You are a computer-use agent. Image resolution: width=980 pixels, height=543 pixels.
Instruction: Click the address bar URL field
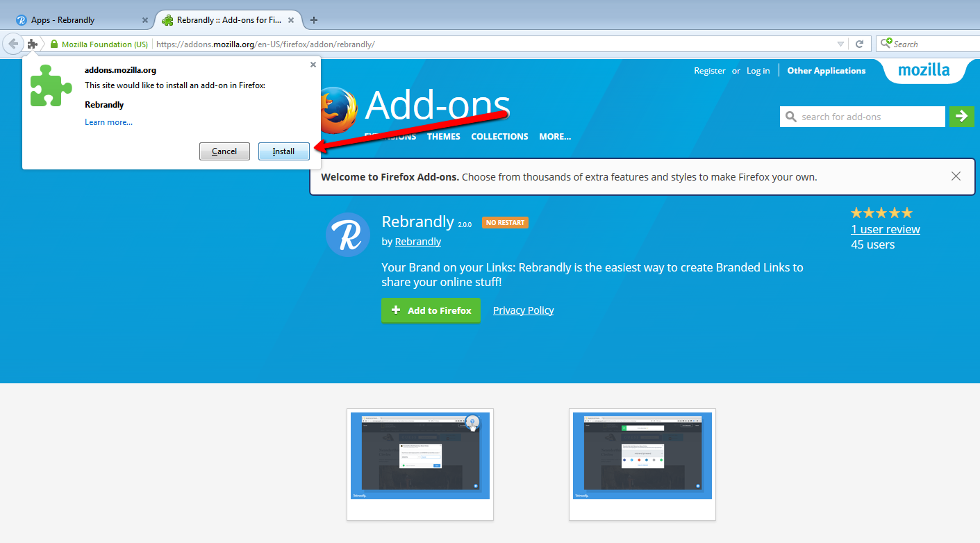[x=493, y=44]
